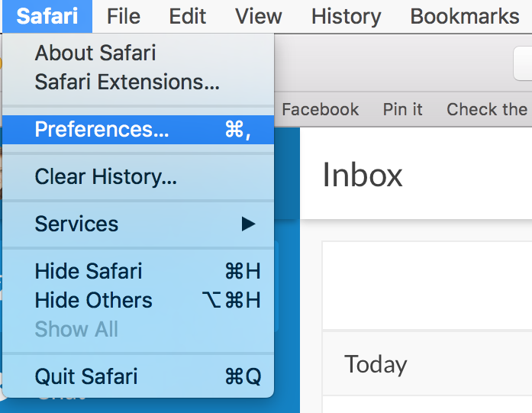Open the Bookmarks menu
The width and height of the screenshot is (532, 413).
(x=465, y=16)
